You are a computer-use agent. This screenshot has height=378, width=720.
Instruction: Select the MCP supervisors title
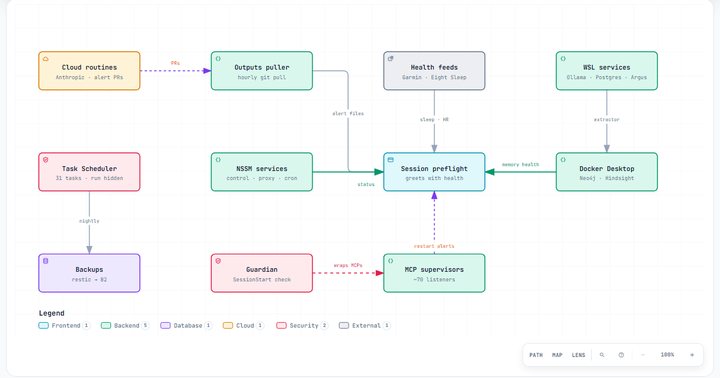(434, 270)
